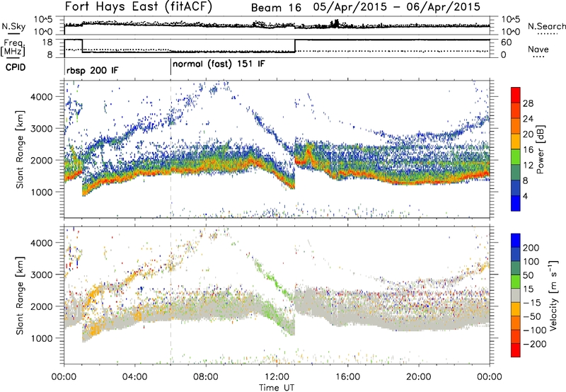Click the "-200" tick on the Velocity color bar
This screenshot has width=566, height=392.
click(x=533, y=344)
